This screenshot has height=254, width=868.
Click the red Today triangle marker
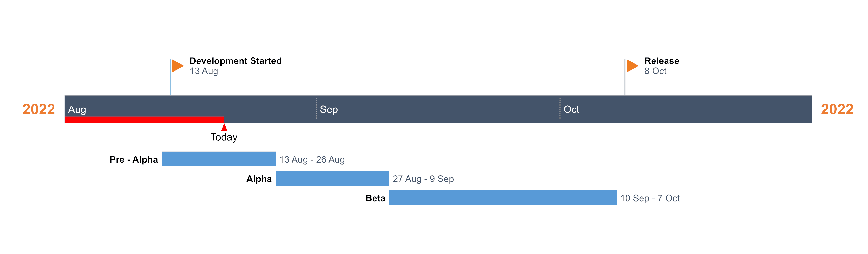[224, 128]
